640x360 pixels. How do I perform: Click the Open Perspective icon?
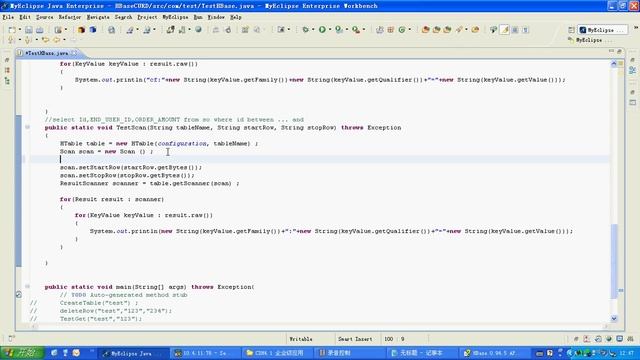pyautogui.click(x=571, y=30)
